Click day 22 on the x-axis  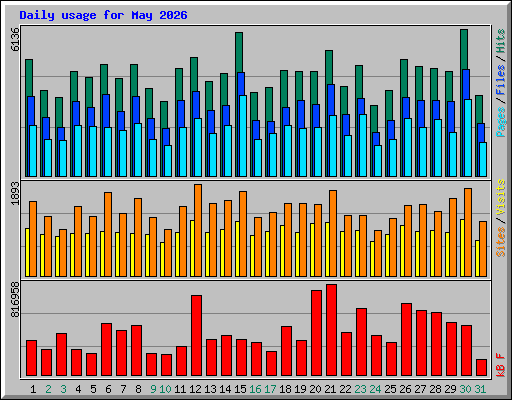click(x=345, y=389)
